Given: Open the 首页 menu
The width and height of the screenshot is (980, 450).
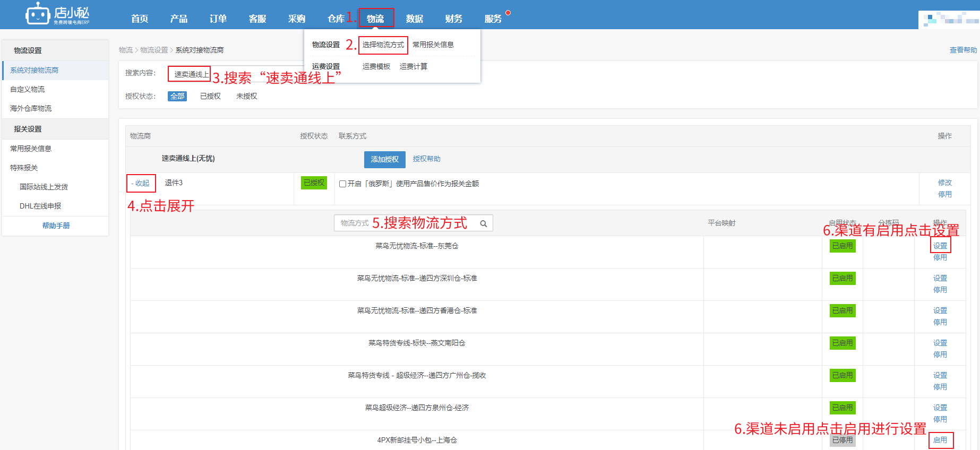Looking at the screenshot, I should [140, 19].
